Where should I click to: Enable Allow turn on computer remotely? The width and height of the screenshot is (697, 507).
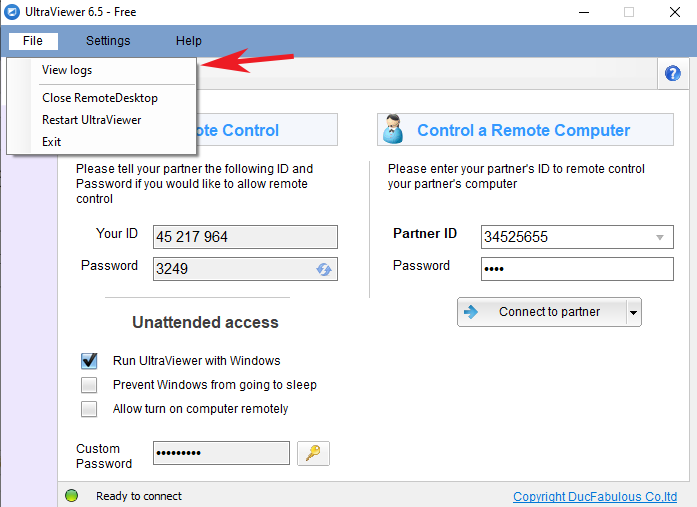pyautogui.click(x=89, y=409)
